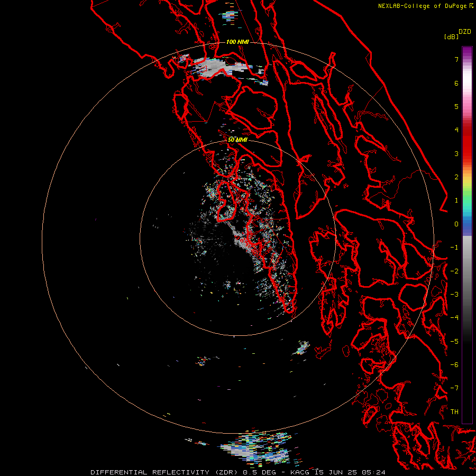Click the '7' dB tick label at top of scale
Viewport: 476px width, 476px height.
(456, 59)
